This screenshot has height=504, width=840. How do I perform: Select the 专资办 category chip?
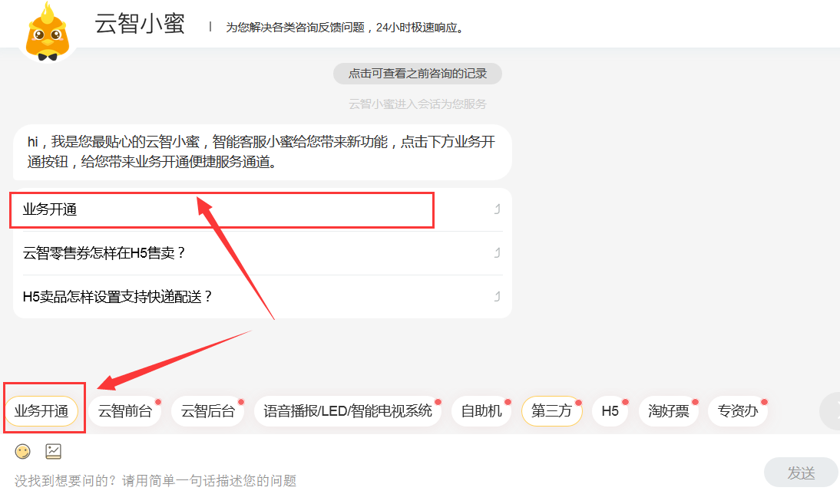pos(738,411)
